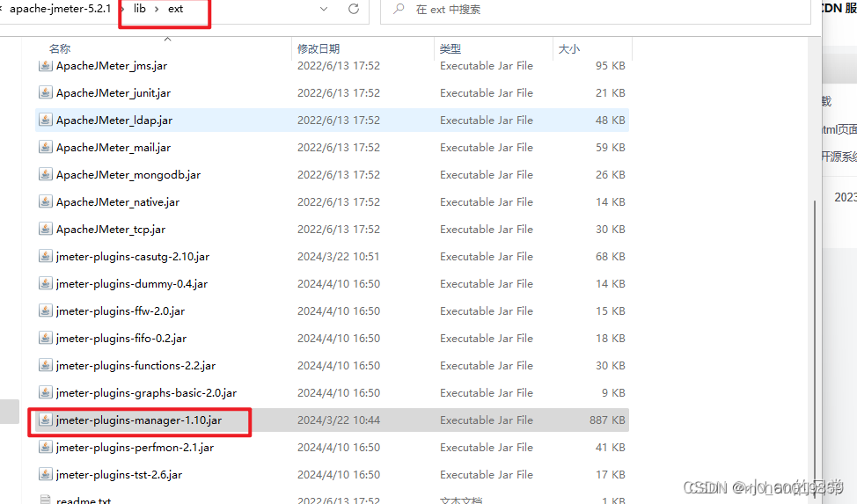The image size is (857, 504).
Task: Select file name jmeter-plugins-ffw-2.0.jar
Action: pos(121,311)
